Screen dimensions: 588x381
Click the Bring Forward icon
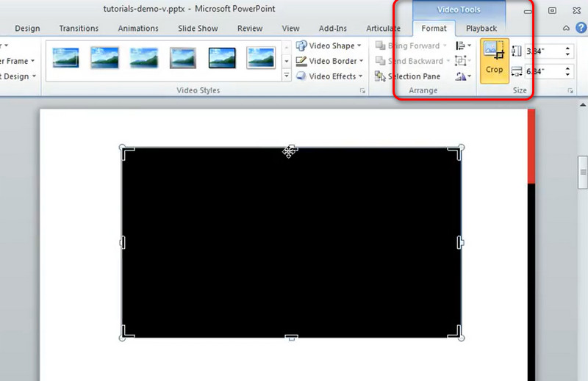(380, 46)
